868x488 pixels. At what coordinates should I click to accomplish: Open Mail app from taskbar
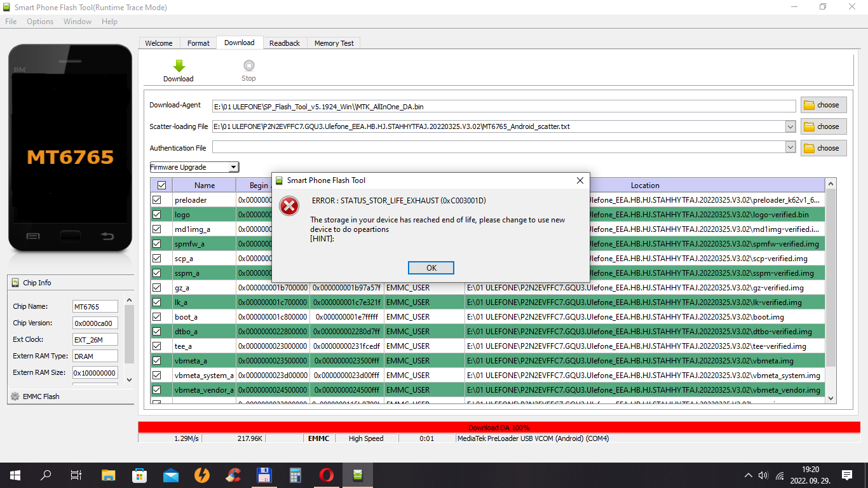(x=170, y=475)
